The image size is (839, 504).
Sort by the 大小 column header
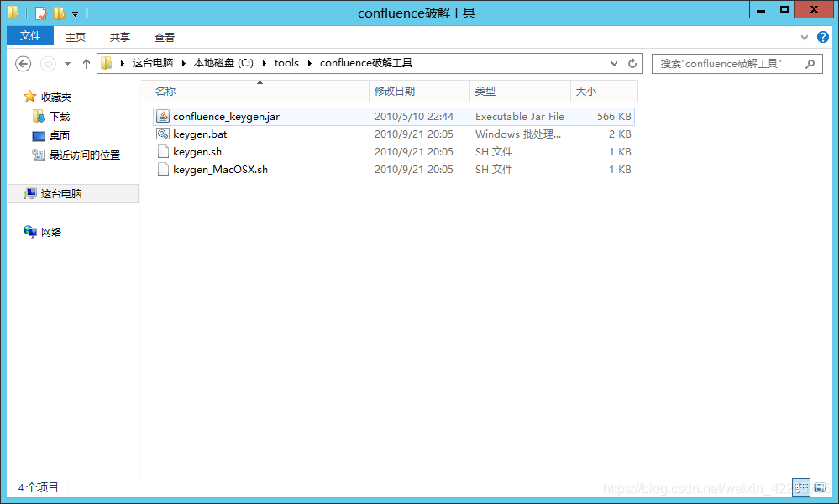(604, 91)
